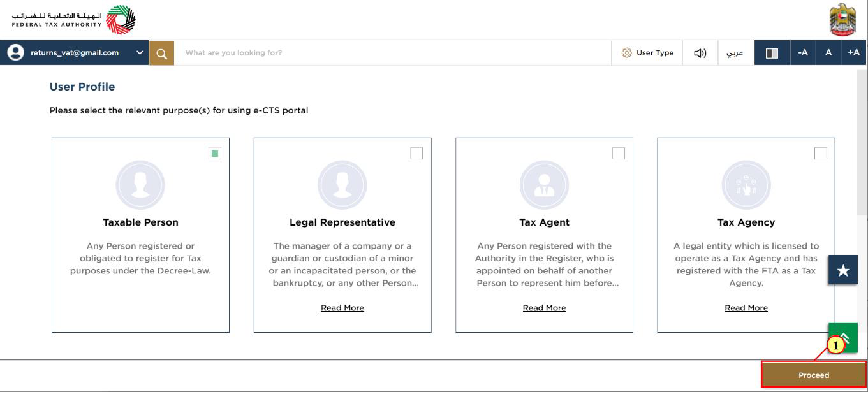This screenshot has height=413, width=868.
Task: Open Read More under Tax Agent
Action: (x=544, y=308)
